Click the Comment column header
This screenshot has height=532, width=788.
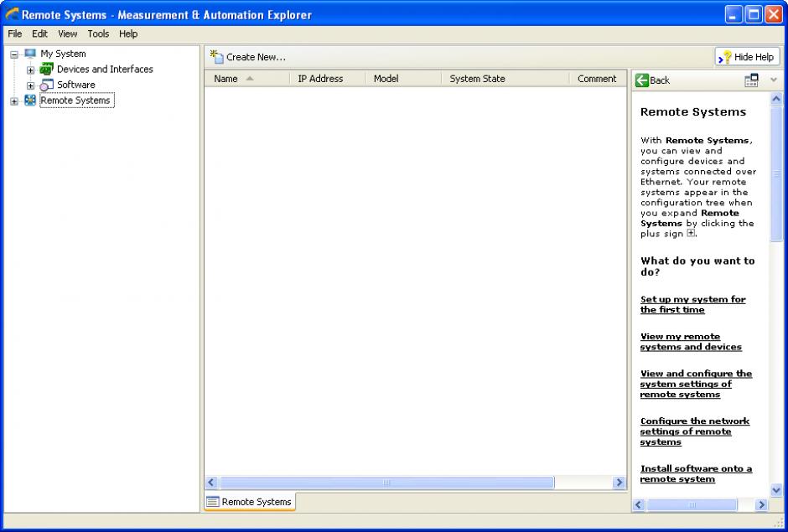[x=598, y=79]
